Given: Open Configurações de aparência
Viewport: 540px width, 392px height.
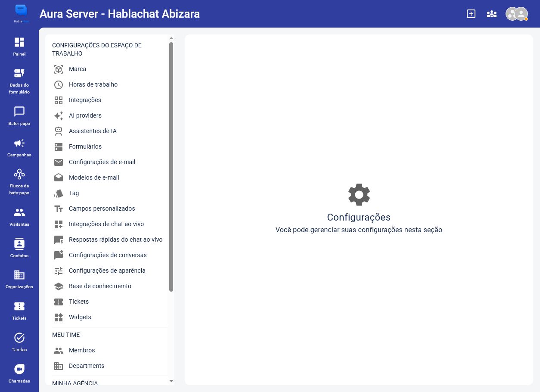Looking at the screenshot, I should [x=107, y=271].
